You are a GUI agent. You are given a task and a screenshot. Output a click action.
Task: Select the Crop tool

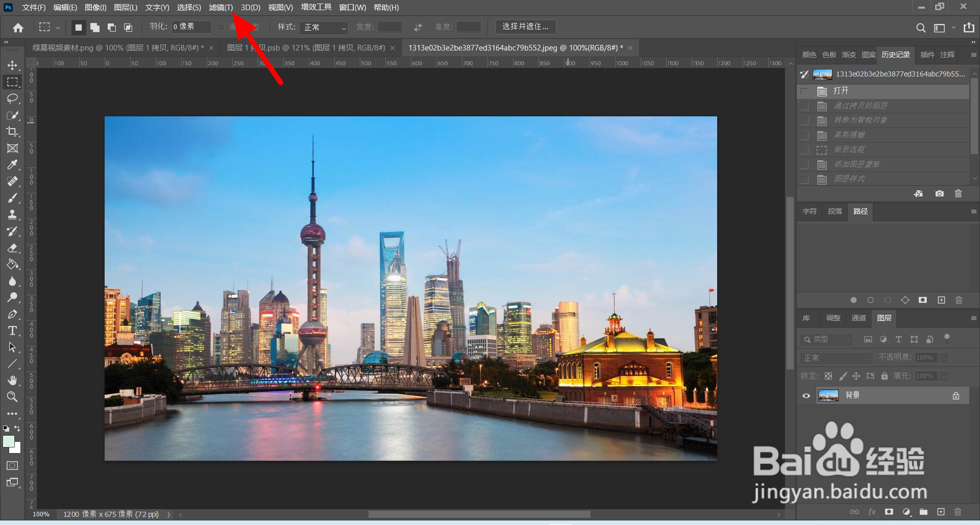point(13,132)
